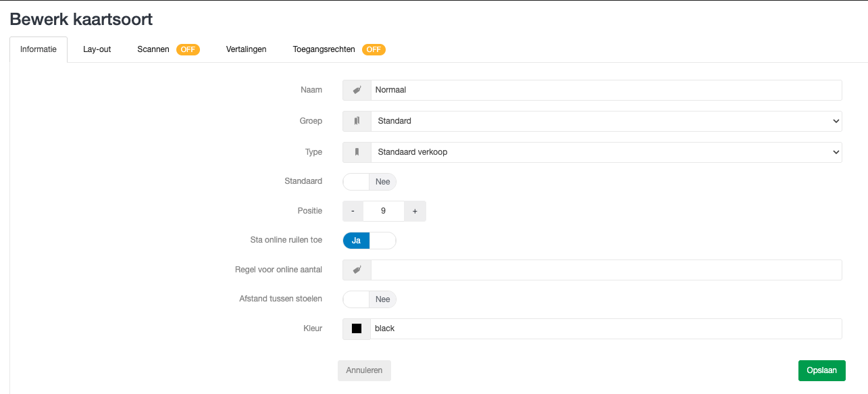Open the Toegangsrechten tab
868x394 pixels.
point(324,49)
